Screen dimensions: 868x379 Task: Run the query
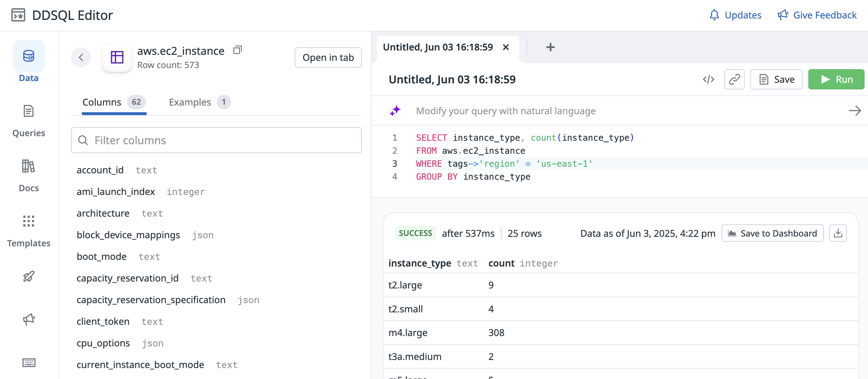coord(836,80)
